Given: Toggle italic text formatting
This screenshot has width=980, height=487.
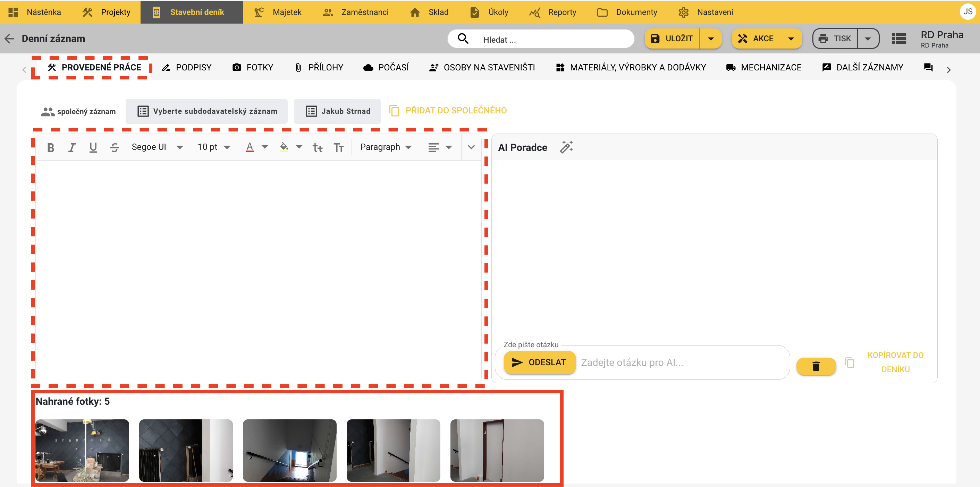Looking at the screenshot, I should click(x=71, y=147).
